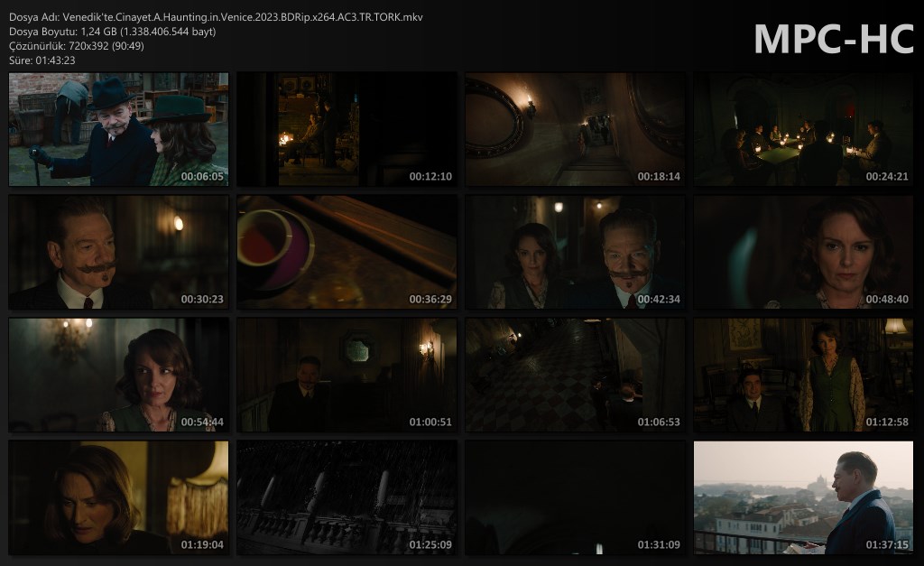Screen dimensions: 924x566
Task: Open the Venice skyline frame at 01:37:15
Action: pyautogui.click(x=804, y=497)
